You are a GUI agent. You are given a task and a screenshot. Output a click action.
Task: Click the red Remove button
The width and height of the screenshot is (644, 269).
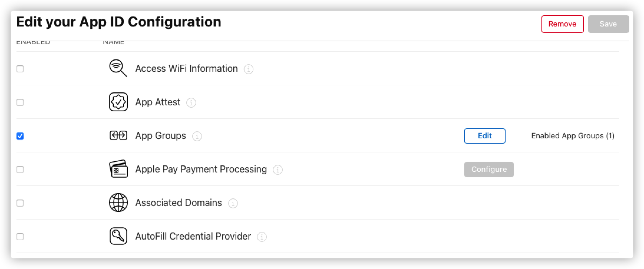[x=562, y=24]
